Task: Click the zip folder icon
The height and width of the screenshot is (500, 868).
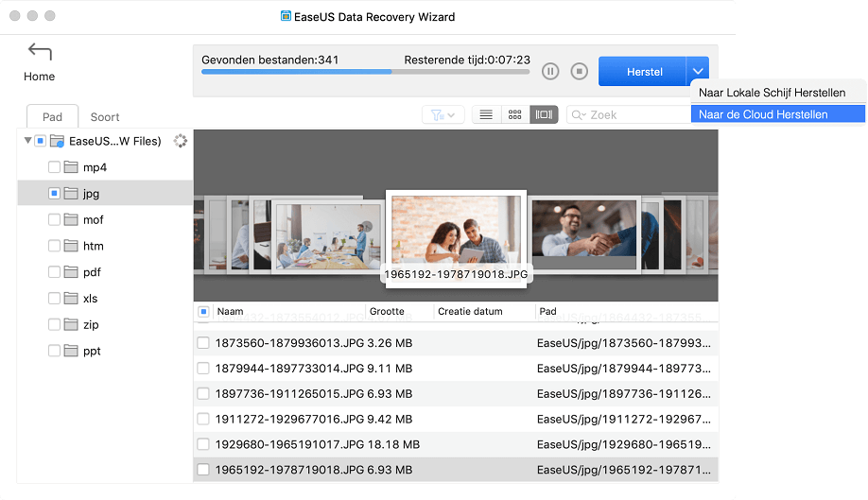Action: tap(71, 324)
